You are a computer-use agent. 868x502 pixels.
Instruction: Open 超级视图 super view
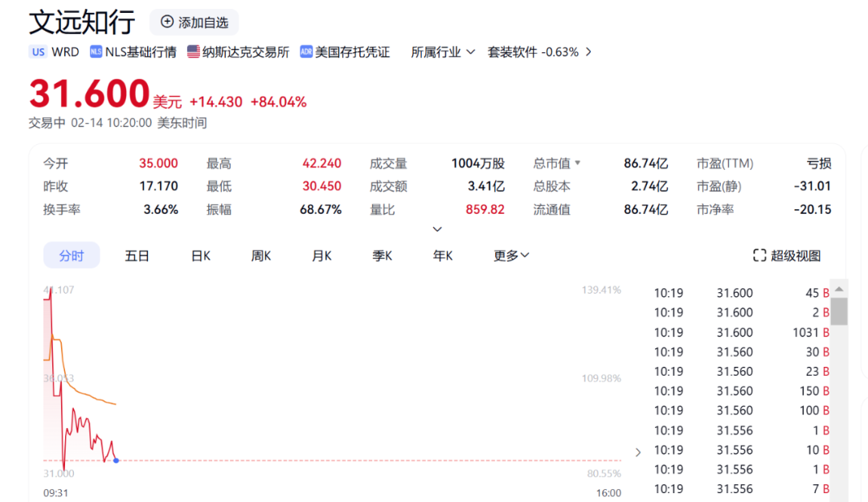point(787,256)
